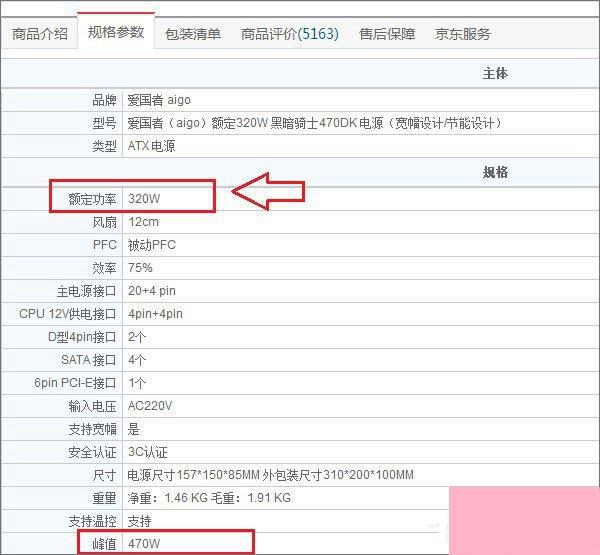Open the 京东服务 tab
Screen dimensions: 600x555
point(463,34)
